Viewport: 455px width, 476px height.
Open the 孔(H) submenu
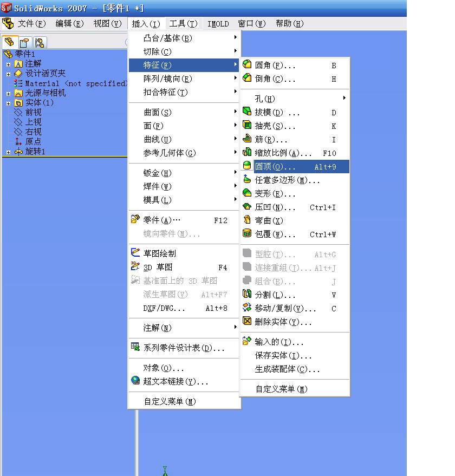pos(295,99)
